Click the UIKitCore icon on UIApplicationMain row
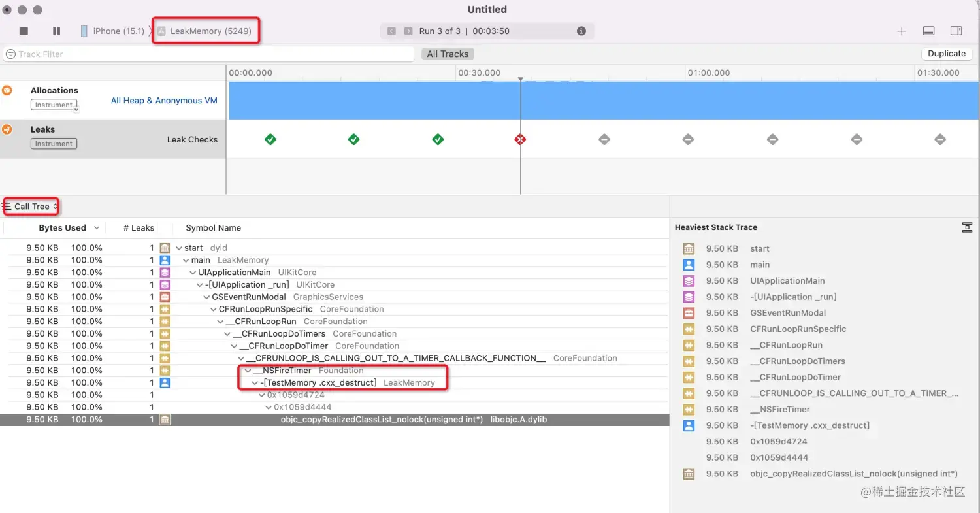This screenshot has height=513, width=980. pos(165,273)
